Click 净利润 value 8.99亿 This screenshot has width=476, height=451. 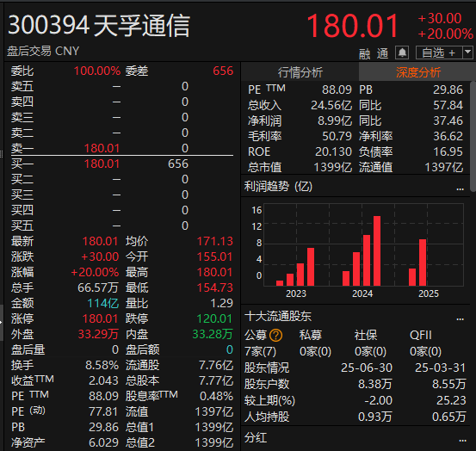(335, 120)
